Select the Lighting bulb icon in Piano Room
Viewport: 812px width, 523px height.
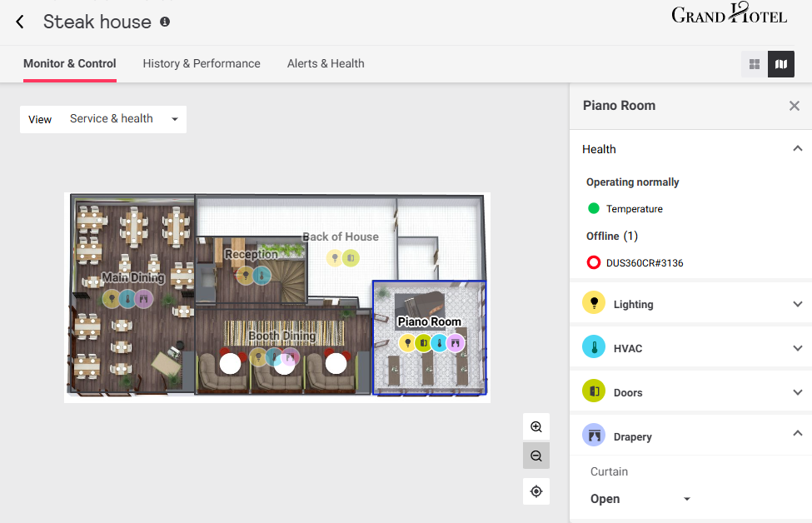pyautogui.click(x=407, y=342)
